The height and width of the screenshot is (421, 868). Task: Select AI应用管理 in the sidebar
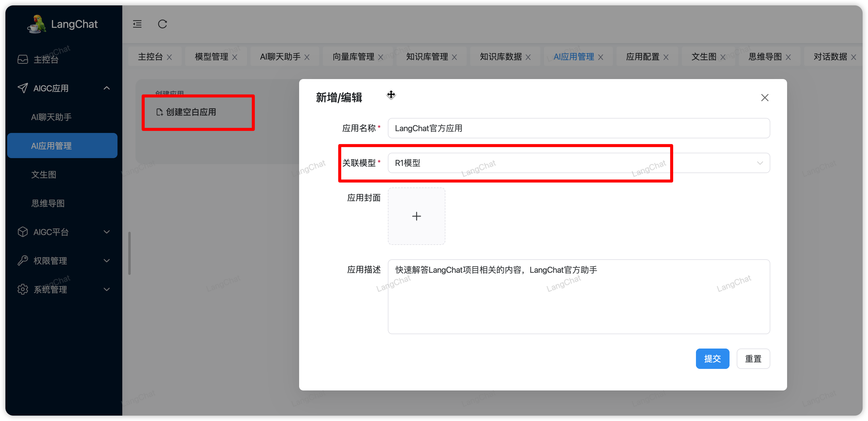[62, 146]
